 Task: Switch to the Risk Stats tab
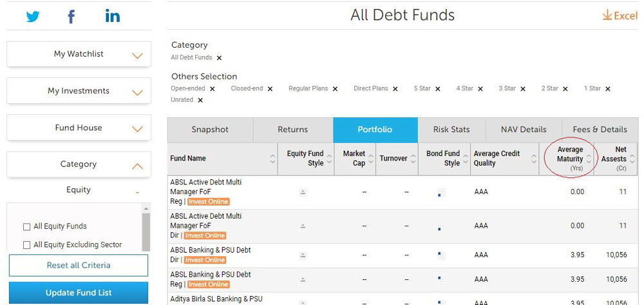point(451,130)
